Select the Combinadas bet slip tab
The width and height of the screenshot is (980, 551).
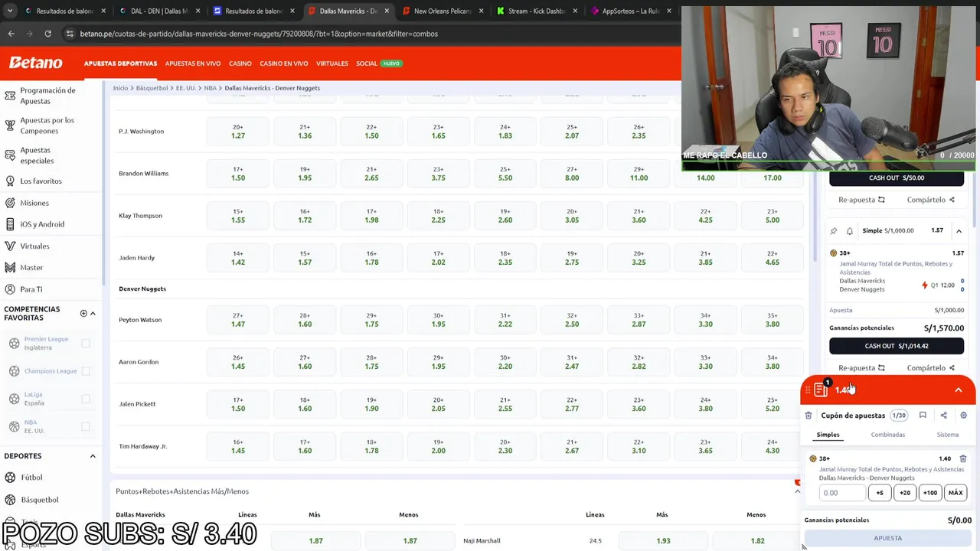[887, 435]
